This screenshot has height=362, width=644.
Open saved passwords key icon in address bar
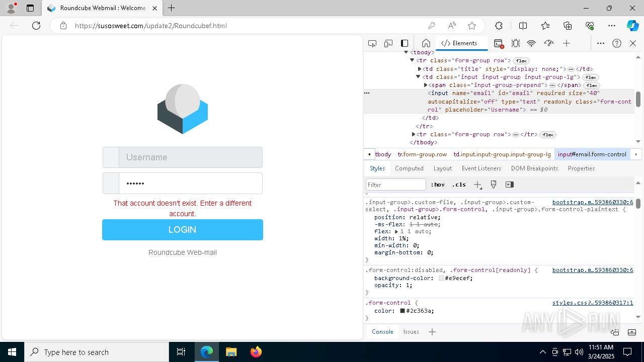(x=432, y=26)
